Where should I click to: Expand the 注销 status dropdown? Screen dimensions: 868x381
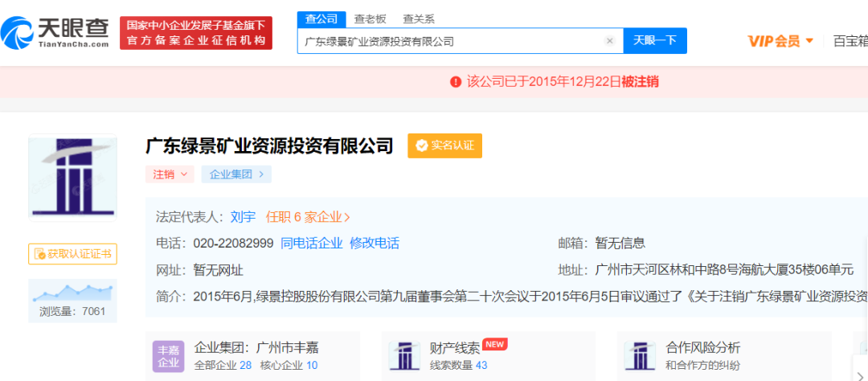(x=170, y=174)
